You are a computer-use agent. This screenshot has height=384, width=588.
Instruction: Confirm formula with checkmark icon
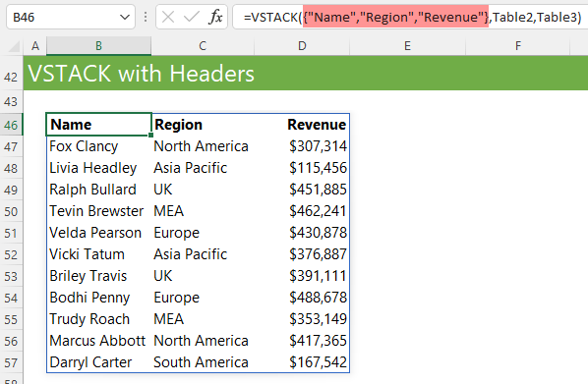(192, 17)
